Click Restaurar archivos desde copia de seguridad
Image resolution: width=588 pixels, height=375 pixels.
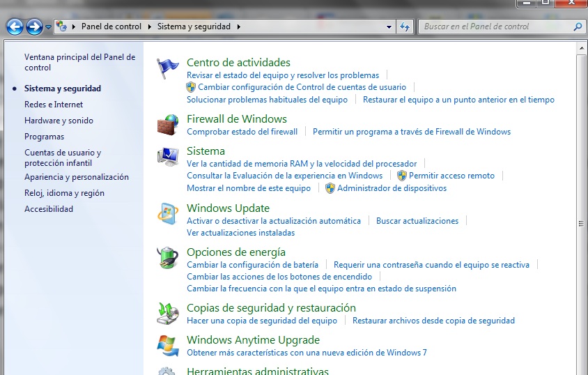pos(433,321)
